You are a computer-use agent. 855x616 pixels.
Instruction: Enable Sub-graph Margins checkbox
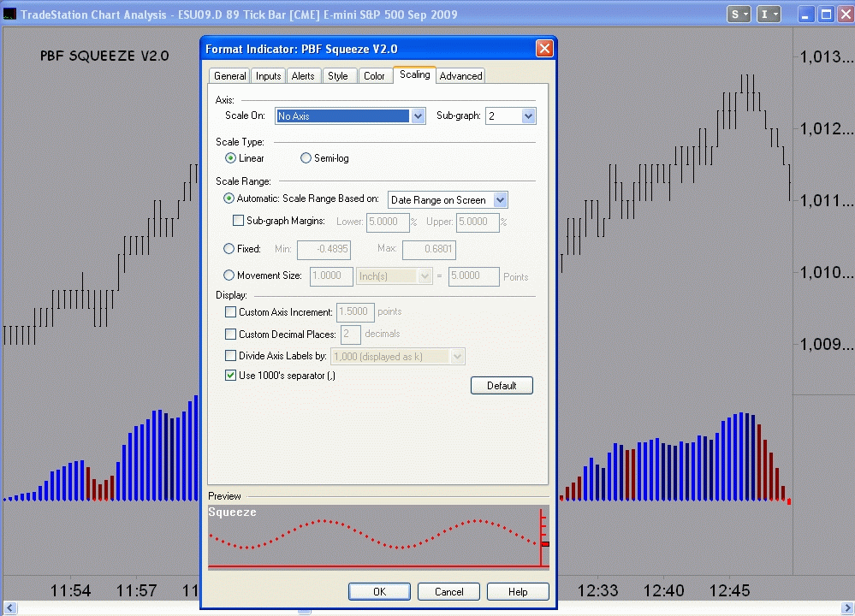point(238,220)
